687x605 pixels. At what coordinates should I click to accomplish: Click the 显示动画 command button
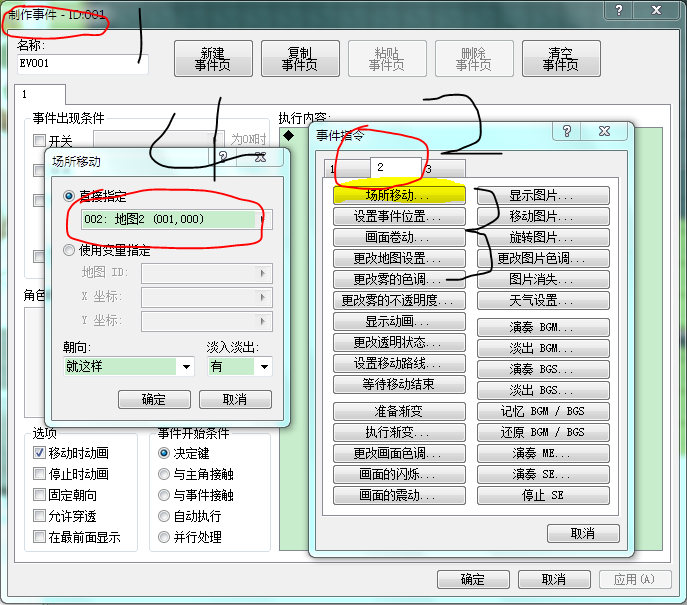pos(399,322)
